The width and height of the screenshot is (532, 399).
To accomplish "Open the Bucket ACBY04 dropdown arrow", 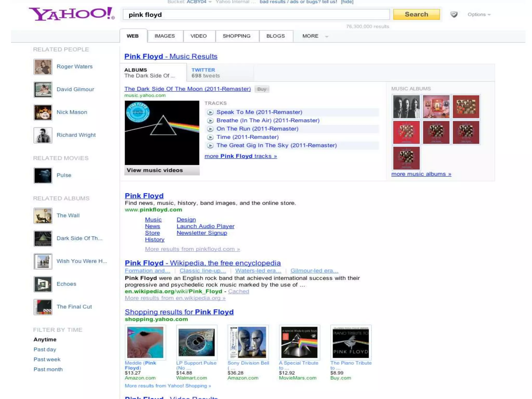I will pyautogui.click(x=210, y=2).
